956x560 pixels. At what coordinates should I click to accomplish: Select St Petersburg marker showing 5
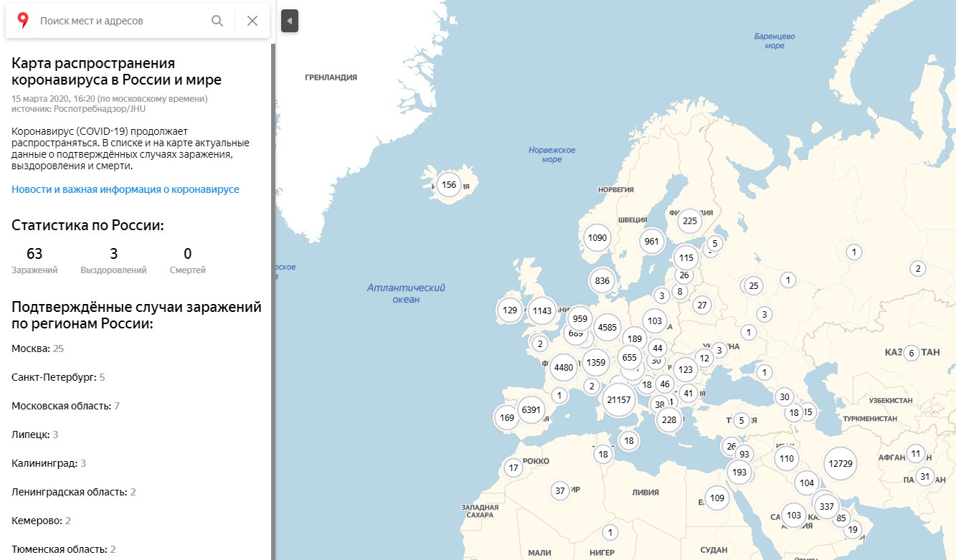pyautogui.click(x=714, y=243)
